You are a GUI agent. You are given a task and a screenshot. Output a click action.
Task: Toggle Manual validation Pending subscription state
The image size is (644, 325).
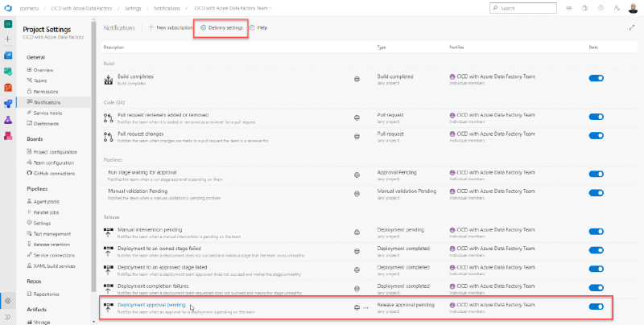597,195
